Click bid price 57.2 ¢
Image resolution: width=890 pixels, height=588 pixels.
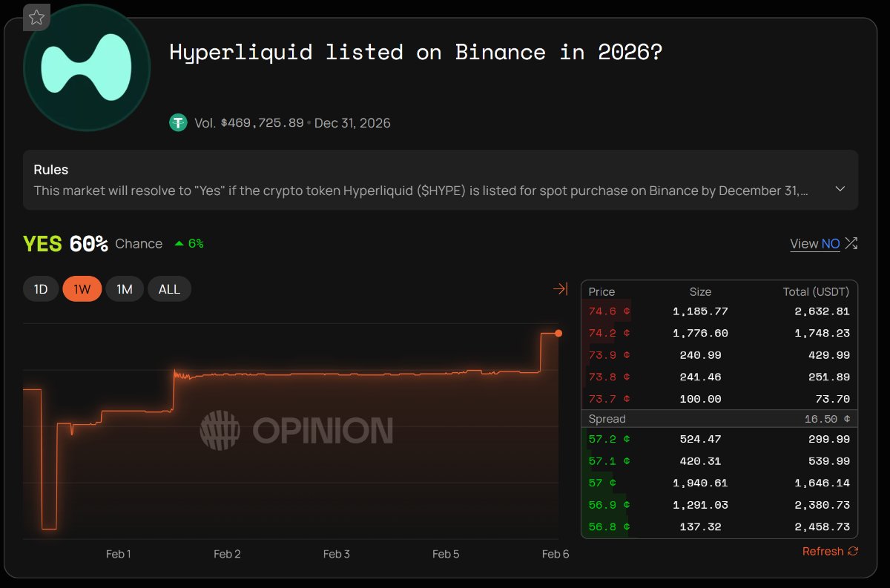tap(609, 439)
